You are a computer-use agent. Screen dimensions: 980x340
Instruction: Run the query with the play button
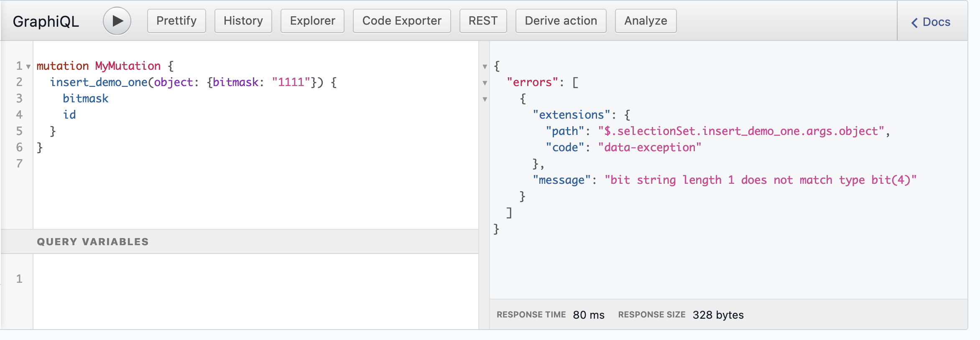(117, 21)
